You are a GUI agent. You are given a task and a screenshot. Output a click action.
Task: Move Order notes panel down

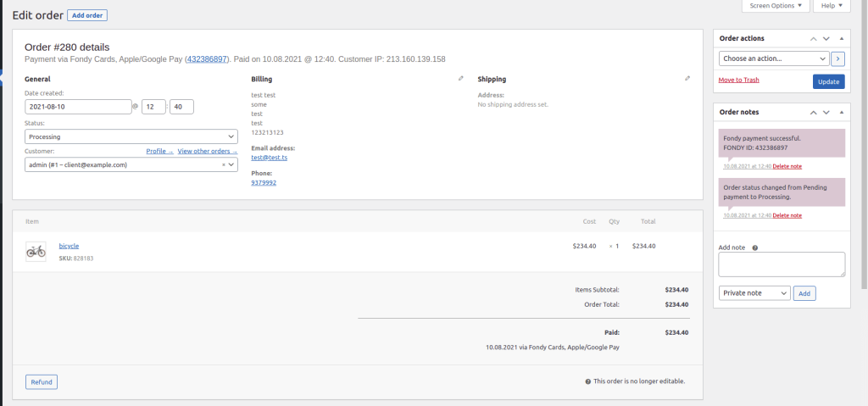(826, 112)
